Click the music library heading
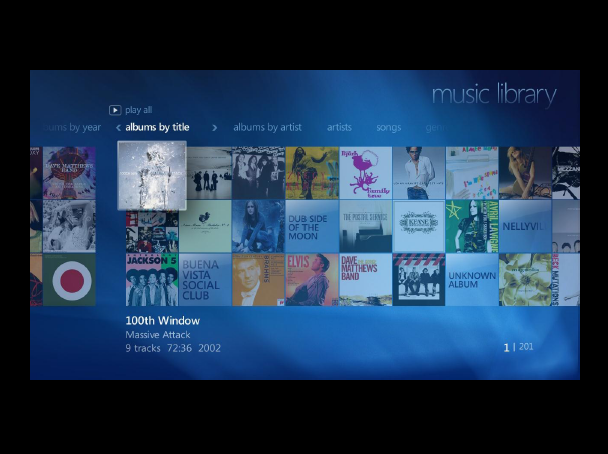 (x=494, y=95)
